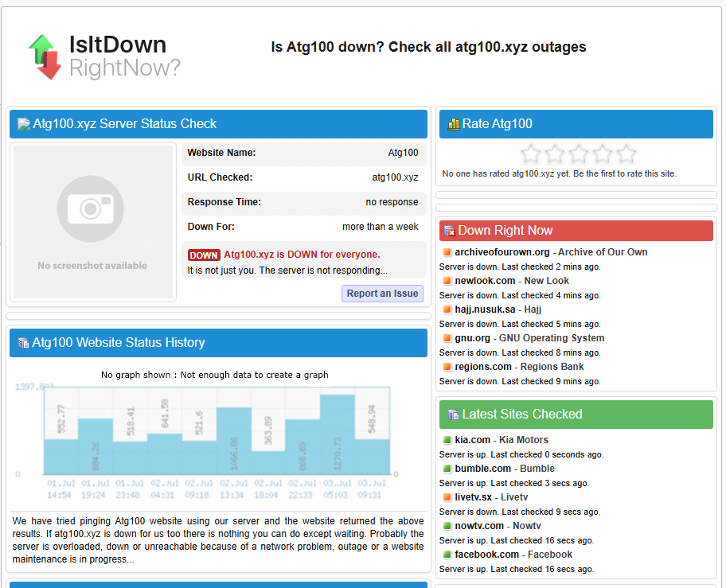Click the 1270.73 bar in the history graph
The image size is (726, 588).
(337, 434)
